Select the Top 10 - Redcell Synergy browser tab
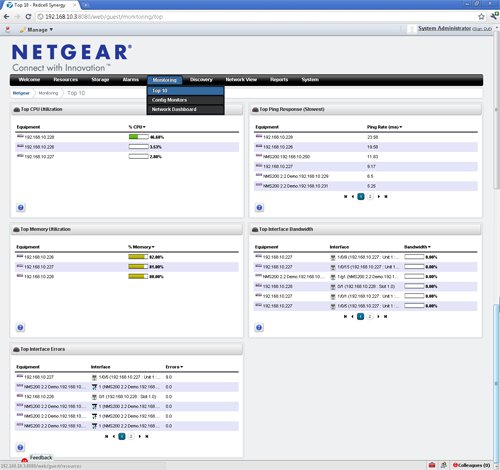 point(42,5)
